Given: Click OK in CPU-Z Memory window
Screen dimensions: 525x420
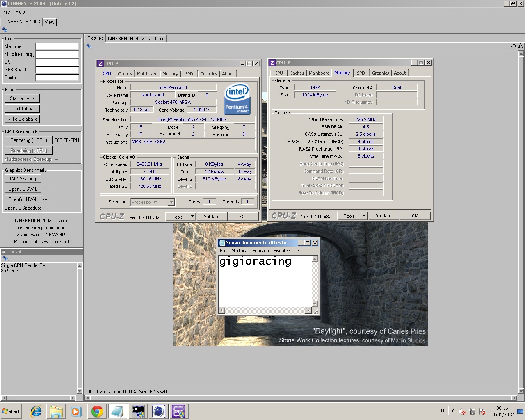Looking at the screenshot, I should (415, 216).
